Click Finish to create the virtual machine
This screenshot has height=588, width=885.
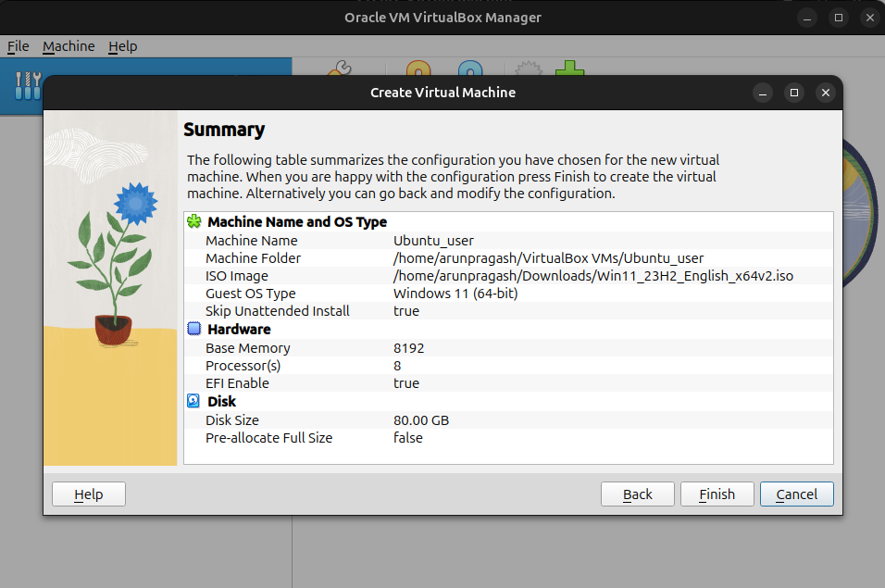click(717, 494)
